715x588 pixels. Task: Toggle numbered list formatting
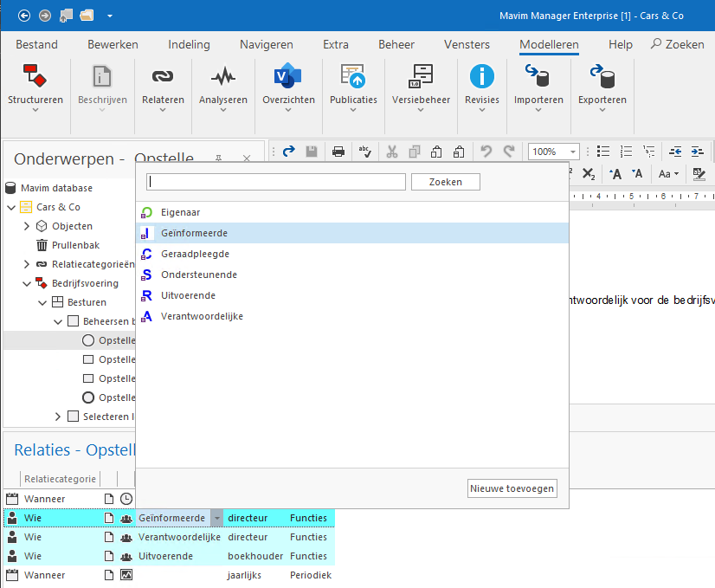click(x=627, y=152)
